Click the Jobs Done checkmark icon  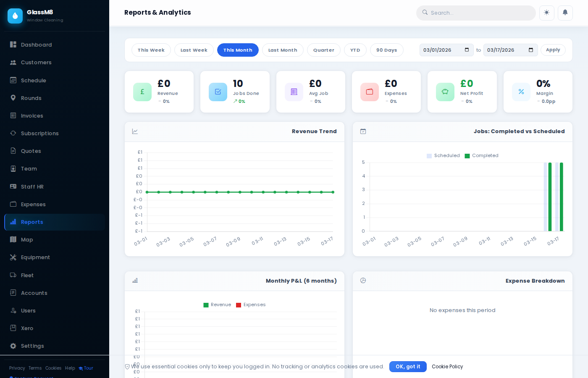(x=218, y=92)
